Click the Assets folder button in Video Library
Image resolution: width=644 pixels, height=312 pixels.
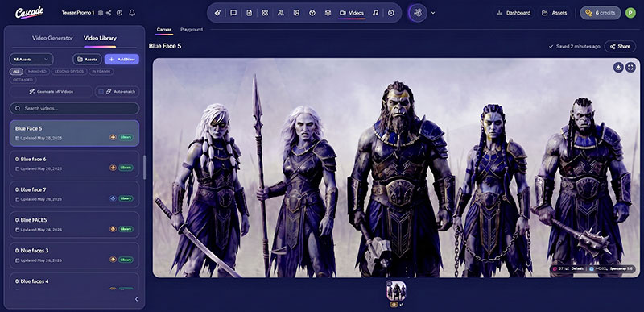pyautogui.click(x=87, y=59)
